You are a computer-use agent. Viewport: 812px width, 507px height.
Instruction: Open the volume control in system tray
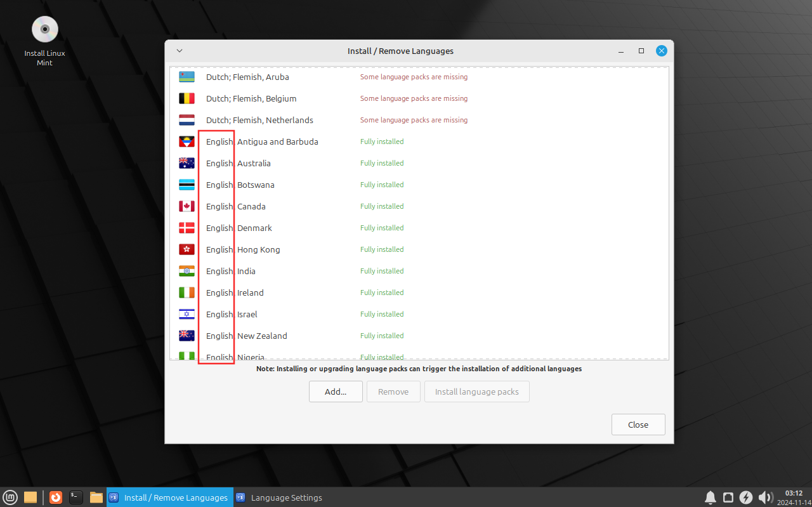point(765,497)
